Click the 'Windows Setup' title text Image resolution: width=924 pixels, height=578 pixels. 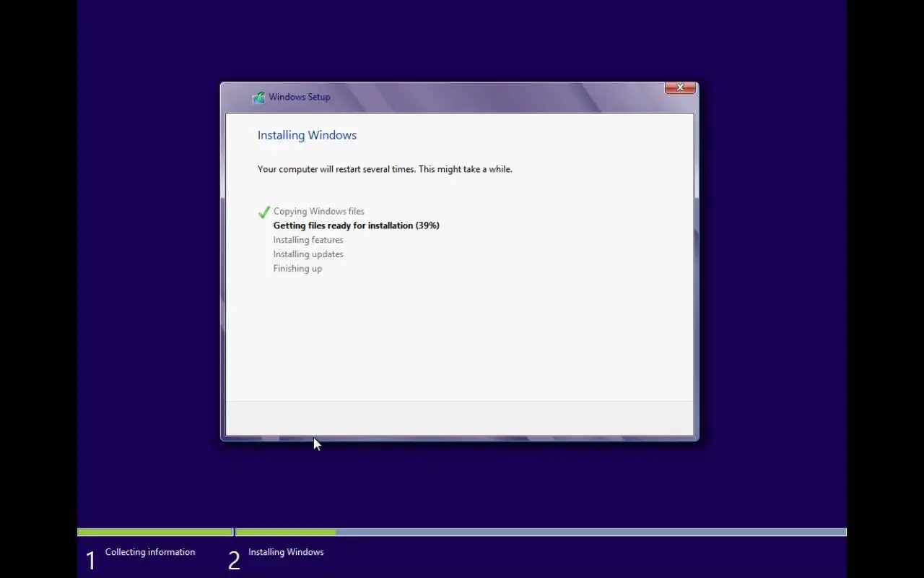(300, 97)
